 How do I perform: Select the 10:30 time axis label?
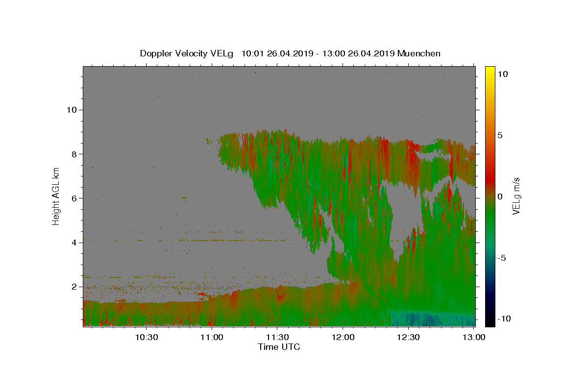pos(146,337)
